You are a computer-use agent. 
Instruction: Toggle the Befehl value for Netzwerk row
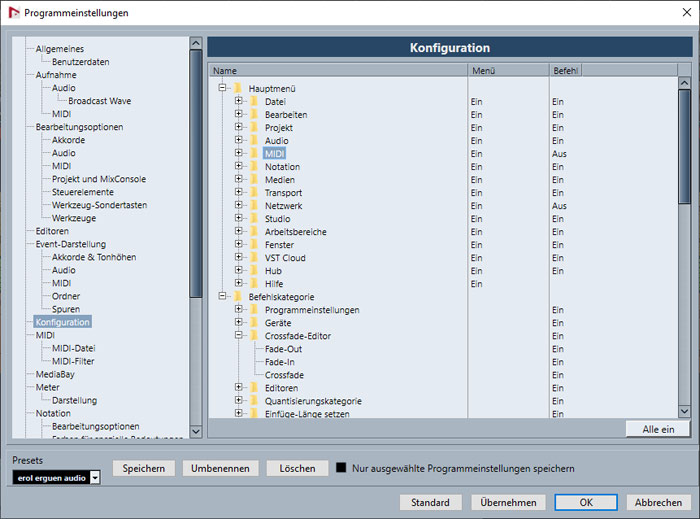pos(559,206)
